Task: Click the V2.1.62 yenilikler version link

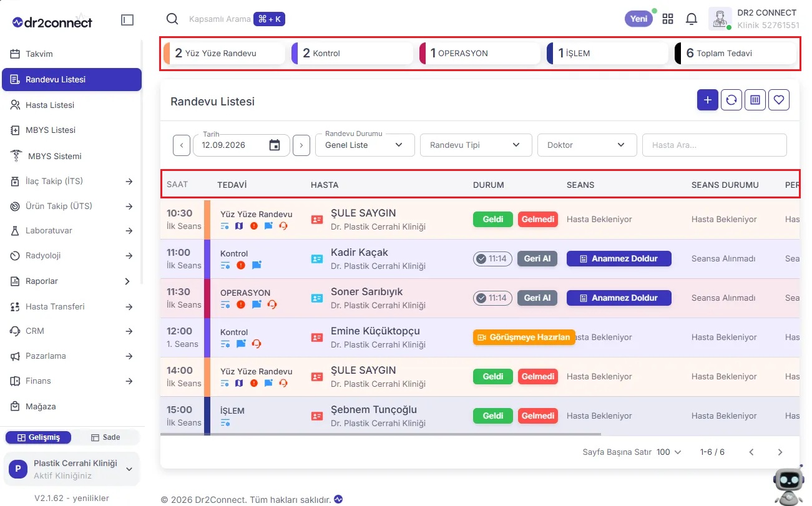Action: (x=72, y=498)
